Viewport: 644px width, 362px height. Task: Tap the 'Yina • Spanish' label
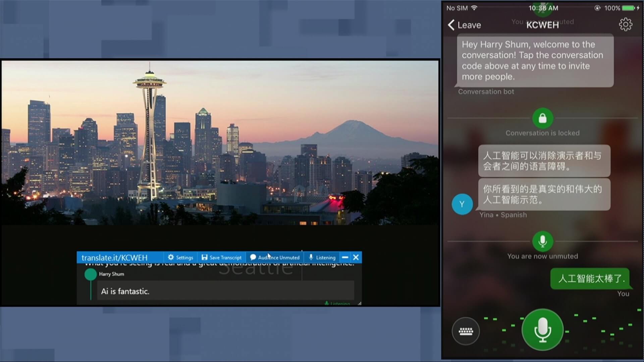point(503,215)
